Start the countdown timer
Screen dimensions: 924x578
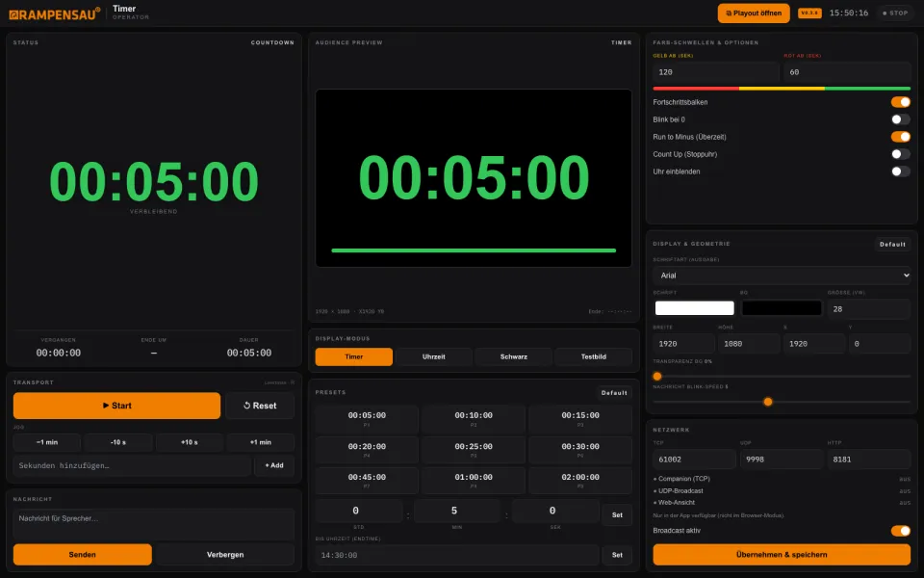point(116,406)
